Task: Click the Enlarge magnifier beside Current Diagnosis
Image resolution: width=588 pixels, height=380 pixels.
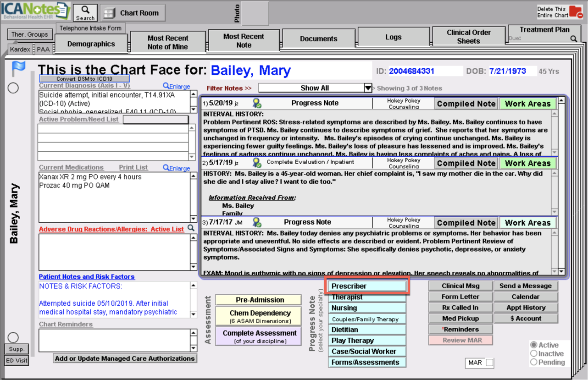Action: [166, 86]
